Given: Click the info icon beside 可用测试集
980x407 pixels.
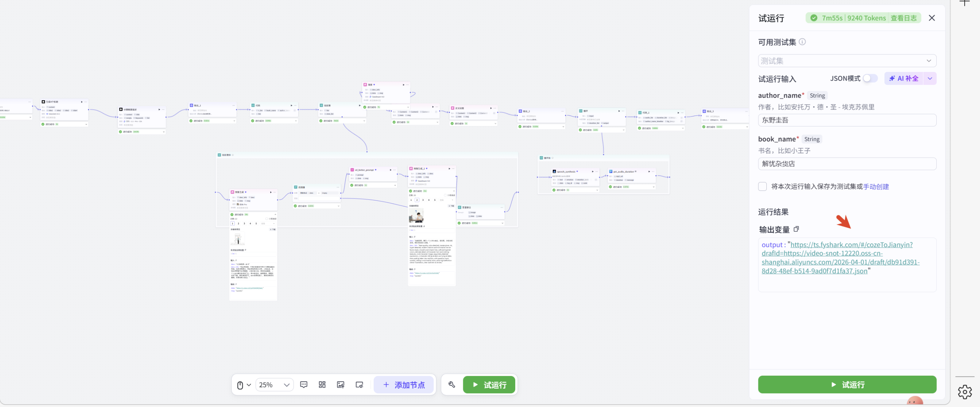Looking at the screenshot, I should 802,42.
